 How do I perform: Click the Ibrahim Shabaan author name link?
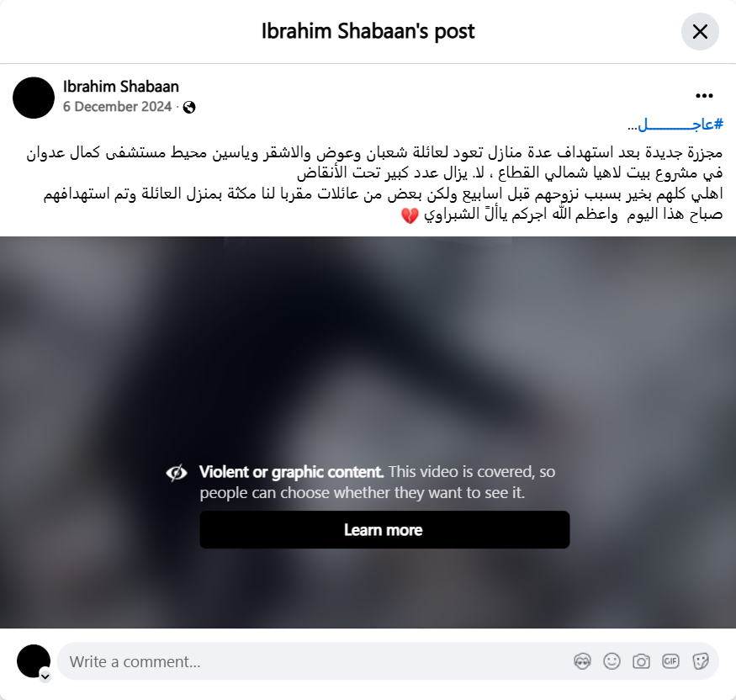click(121, 87)
